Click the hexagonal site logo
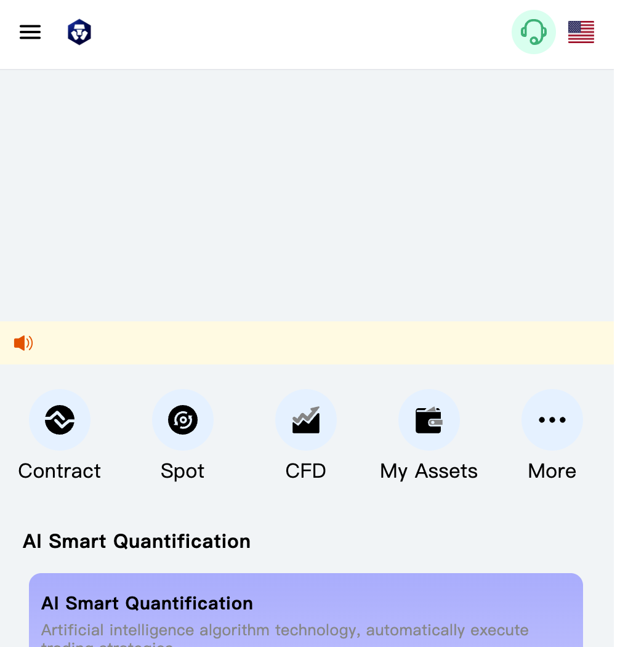644x647 pixels. pyautogui.click(x=79, y=32)
